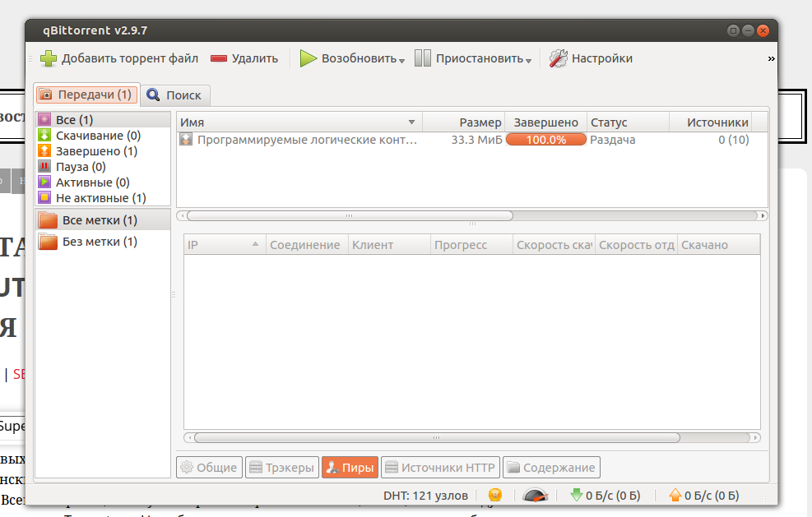Open the Пиры properties tab
This screenshot has height=517, width=812.
pos(350,468)
